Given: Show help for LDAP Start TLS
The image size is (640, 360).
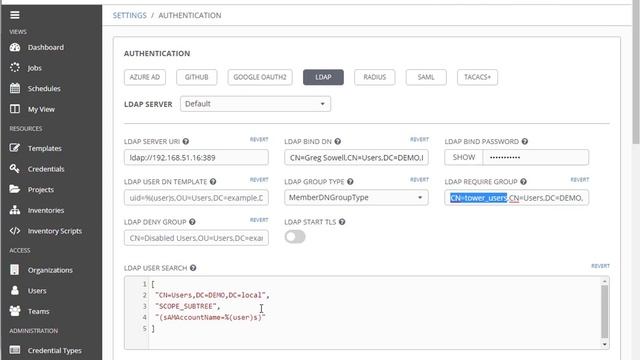Looking at the screenshot, I should (x=342, y=222).
